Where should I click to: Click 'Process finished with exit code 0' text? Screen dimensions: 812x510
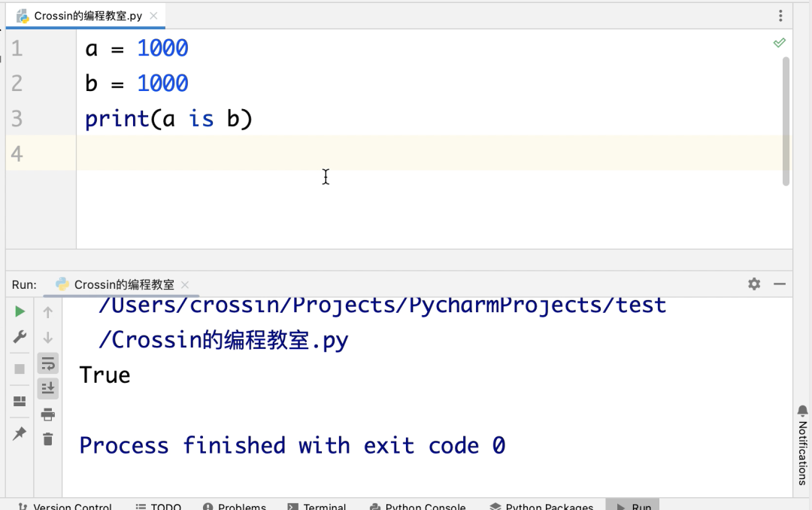292,445
